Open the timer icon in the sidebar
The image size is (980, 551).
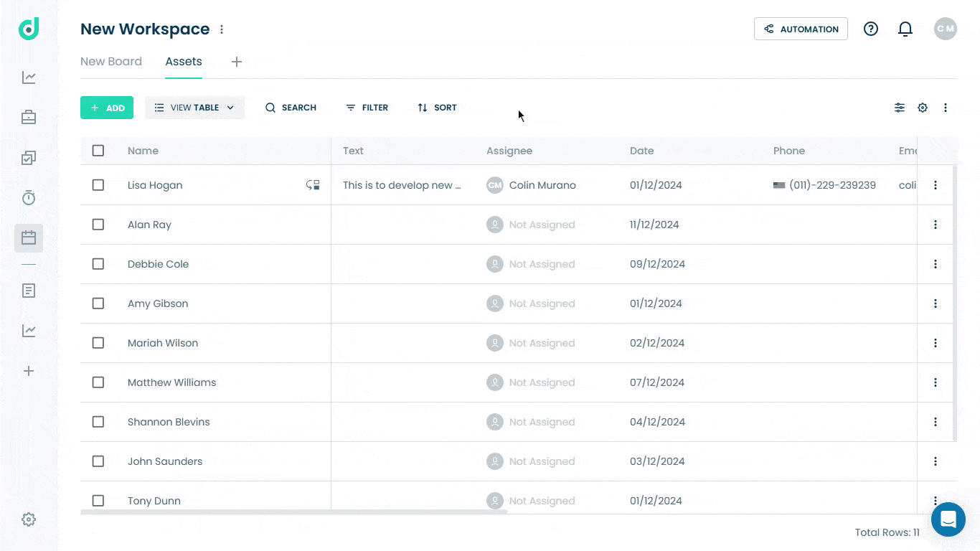29,197
